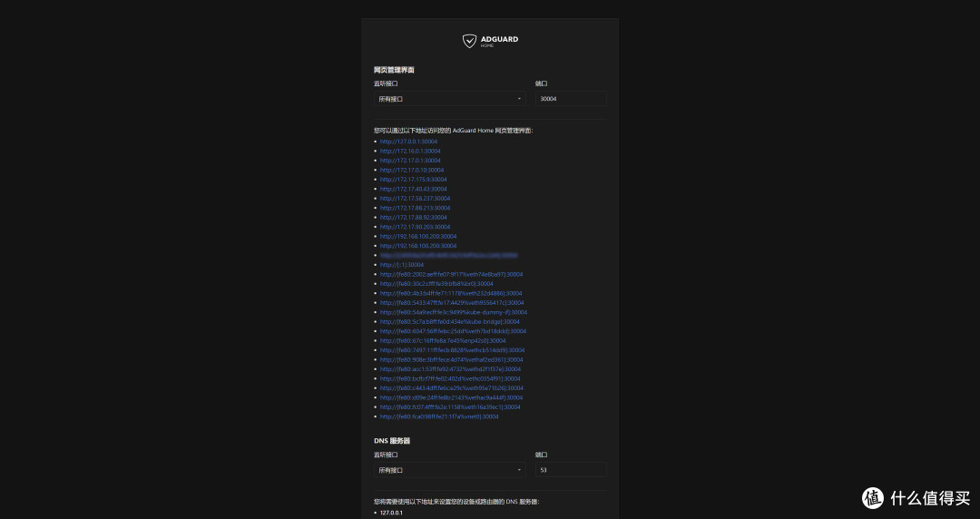Open the http://[::1]:30004 loopback link
980x519 pixels.
coord(402,265)
